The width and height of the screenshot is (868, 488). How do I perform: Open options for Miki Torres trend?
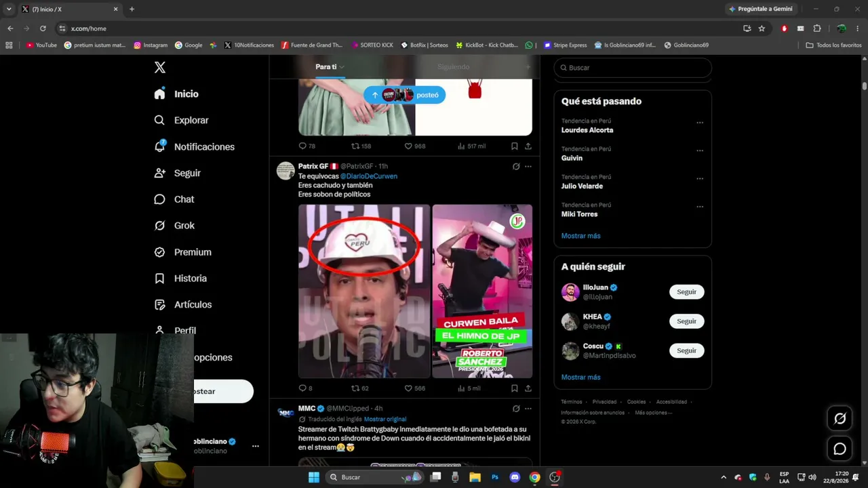(x=700, y=207)
